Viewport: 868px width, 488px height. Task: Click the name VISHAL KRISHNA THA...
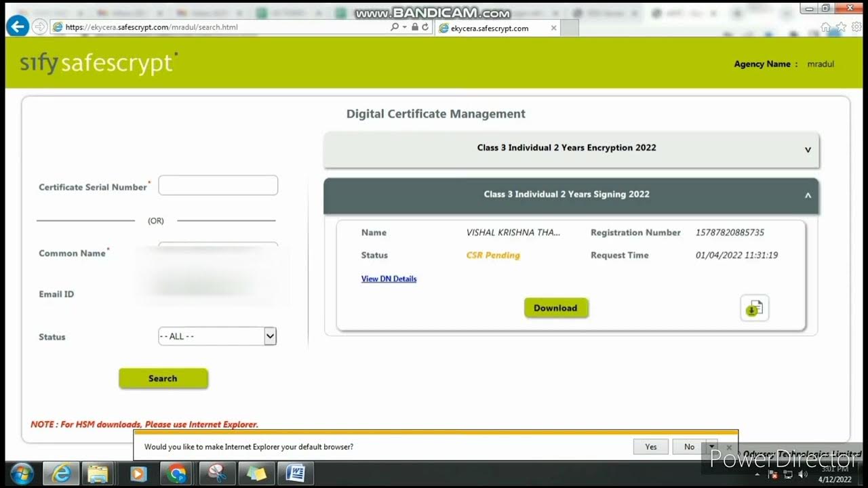pyautogui.click(x=513, y=232)
